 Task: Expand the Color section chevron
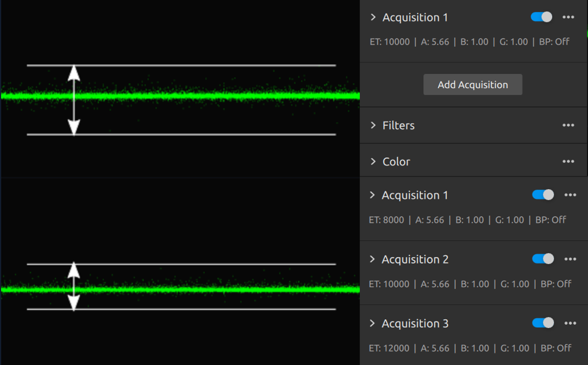373,162
